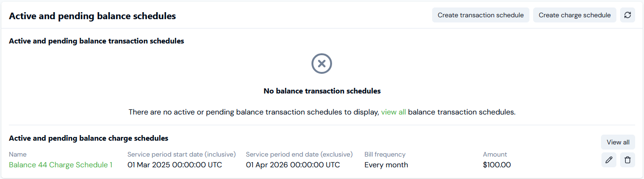644x179 pixels.
Task: Click 'Active and pending balance transaction schedules' heading
Action: point(96,41)
